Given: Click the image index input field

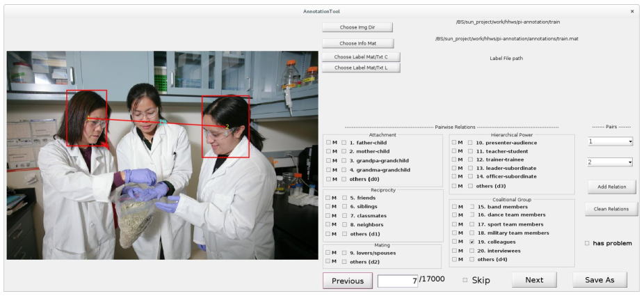Looking at the screenshot, I should [398, 281].
